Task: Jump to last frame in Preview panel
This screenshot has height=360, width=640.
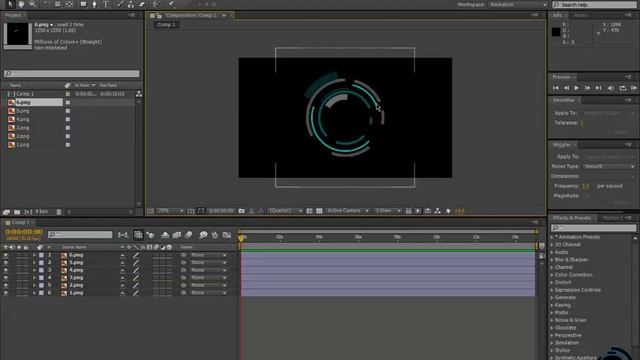Action: click(x=598, y=88)
